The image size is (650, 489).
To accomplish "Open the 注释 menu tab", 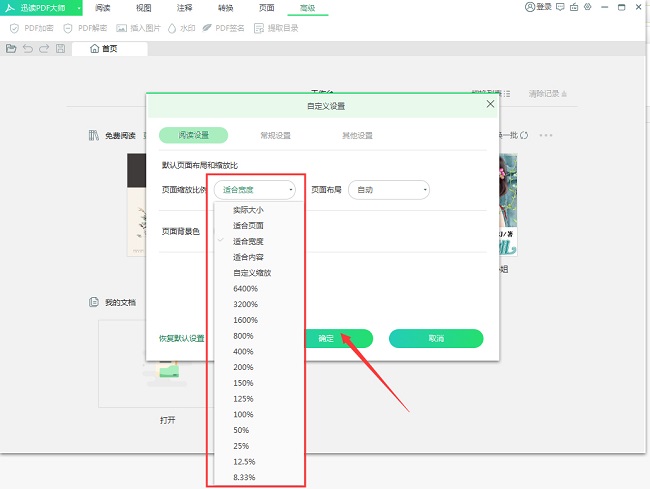I will tap(184, 8).
